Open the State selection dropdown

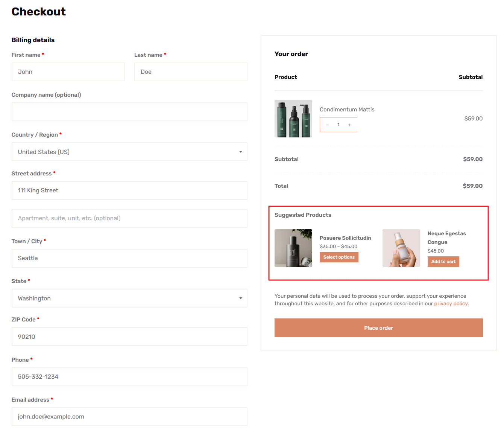(x=129, y=298)
